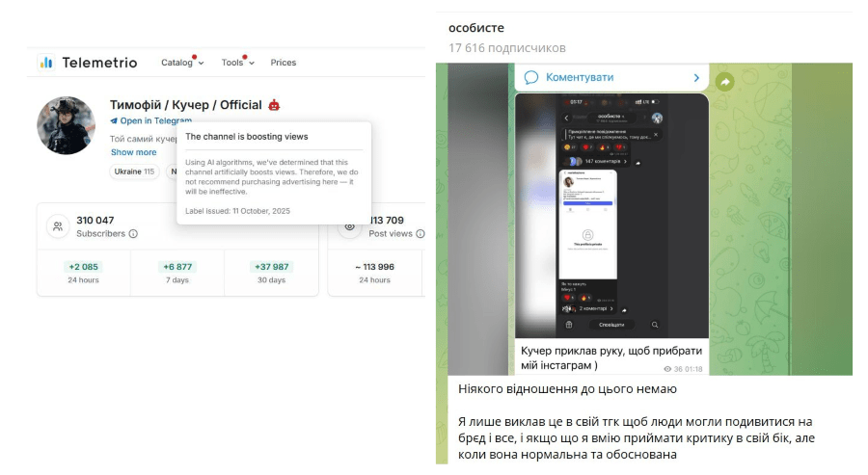Click the Telemetrio brand name

coord(99,63)
